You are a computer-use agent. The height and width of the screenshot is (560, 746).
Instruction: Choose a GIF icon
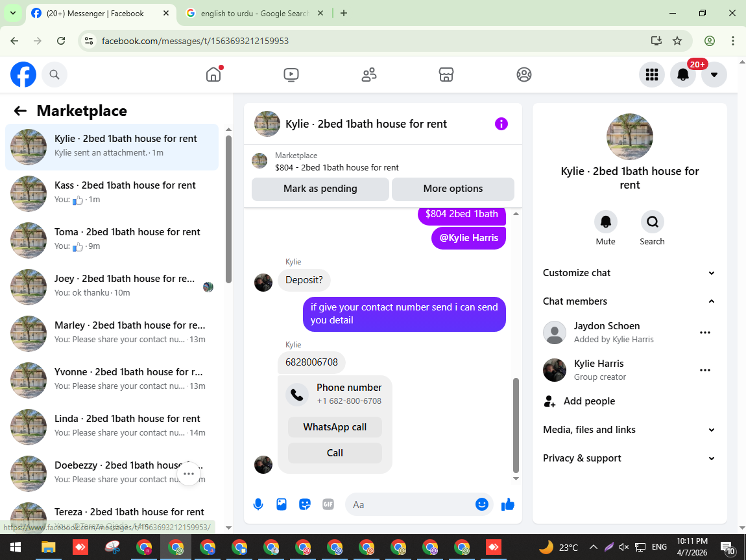point(328,504)
